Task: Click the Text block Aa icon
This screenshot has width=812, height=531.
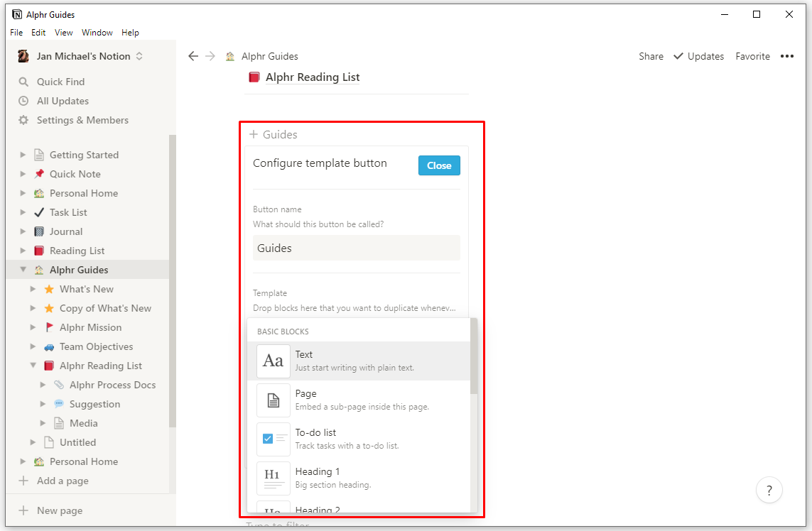Action: tap(274, 361)
